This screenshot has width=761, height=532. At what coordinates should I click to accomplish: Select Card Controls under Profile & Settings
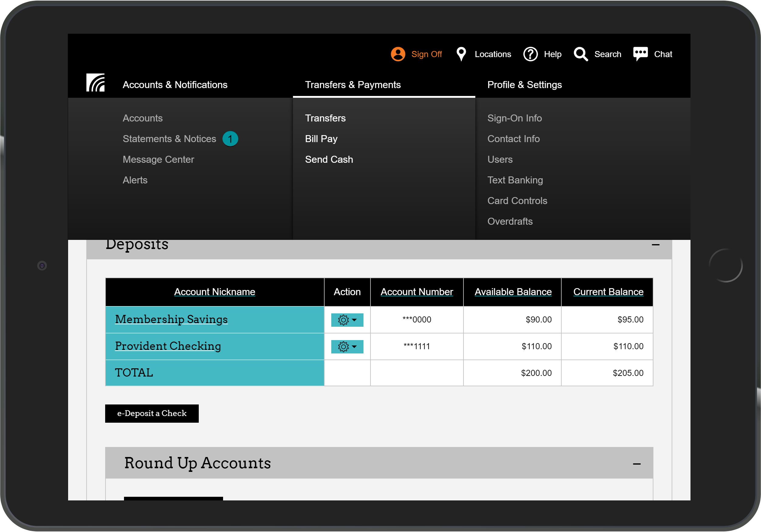coord(517,201)
